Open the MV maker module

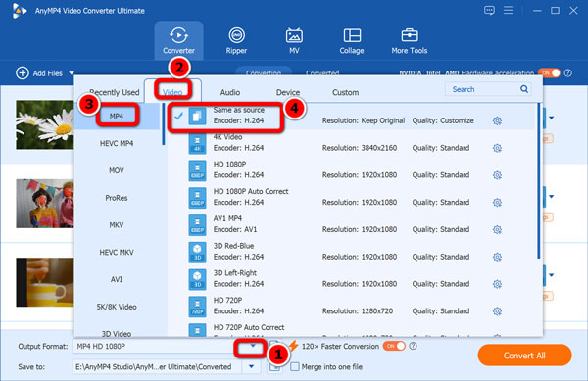pyautogui.click(x=294, y=40)
